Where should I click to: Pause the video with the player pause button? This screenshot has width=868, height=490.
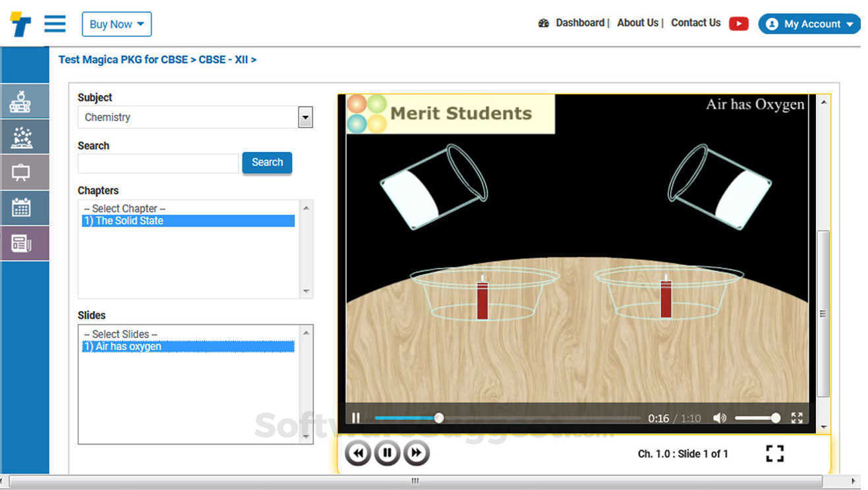pos(356,418)
